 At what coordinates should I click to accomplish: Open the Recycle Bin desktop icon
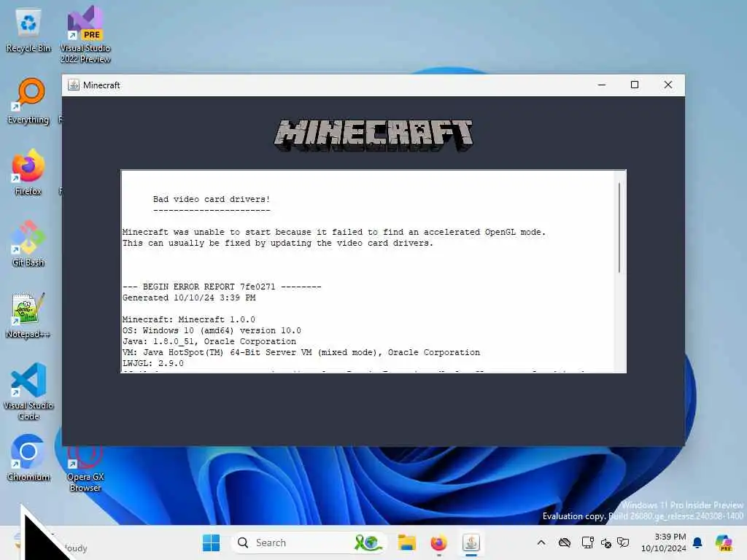[x=28, y=31]
